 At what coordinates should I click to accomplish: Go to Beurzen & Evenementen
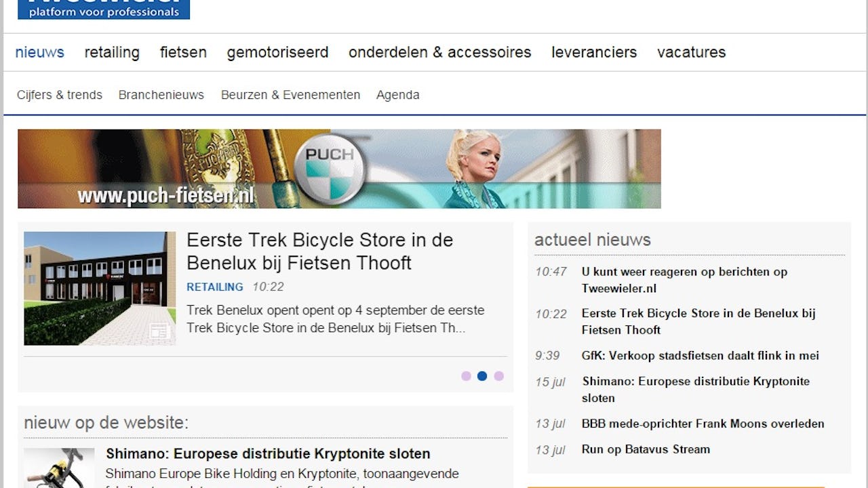point(290,95)
